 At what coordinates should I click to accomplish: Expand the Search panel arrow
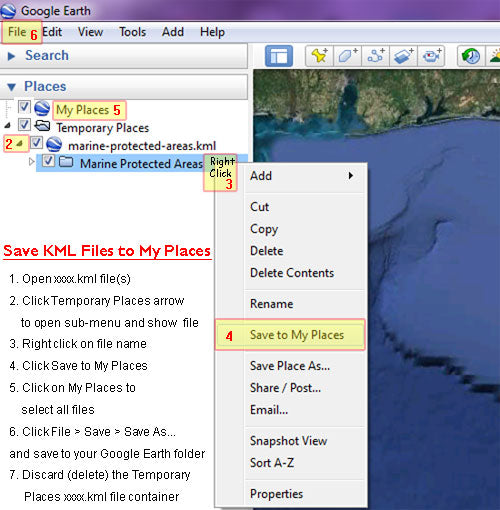pyautogui.click(x=11, y=56)
